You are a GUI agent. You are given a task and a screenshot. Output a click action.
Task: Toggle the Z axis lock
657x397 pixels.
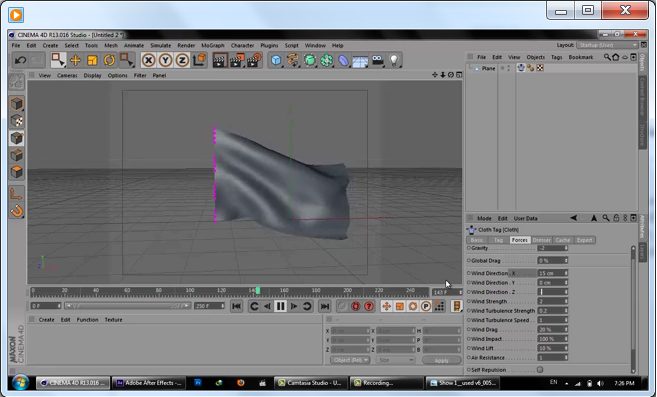tap(182, 60)
